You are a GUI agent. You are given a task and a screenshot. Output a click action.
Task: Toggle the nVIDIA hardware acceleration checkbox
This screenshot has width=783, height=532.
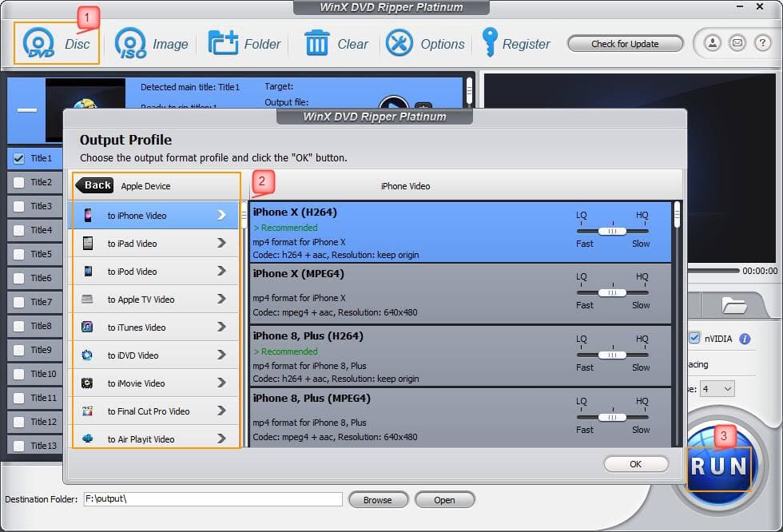tap(694, 338)
